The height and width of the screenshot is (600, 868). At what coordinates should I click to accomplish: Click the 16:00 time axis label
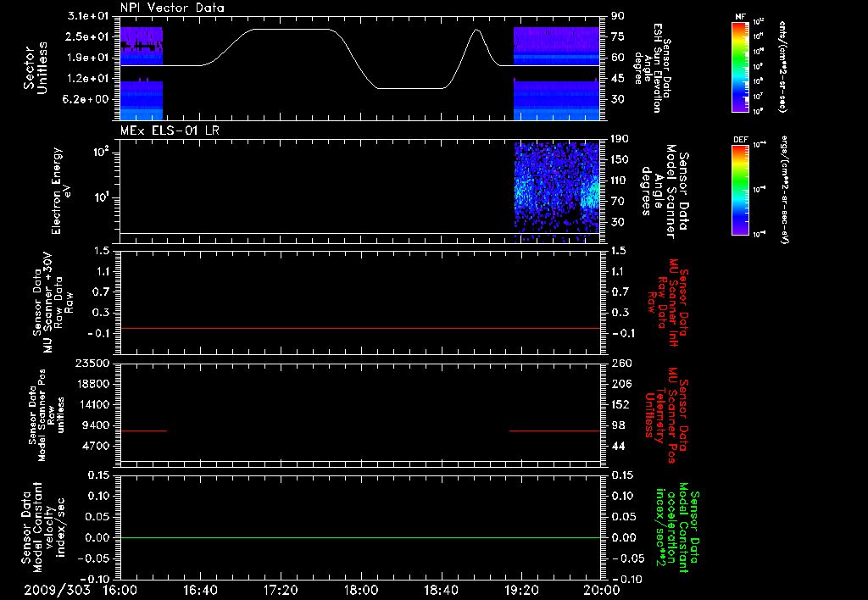[120, 590]
